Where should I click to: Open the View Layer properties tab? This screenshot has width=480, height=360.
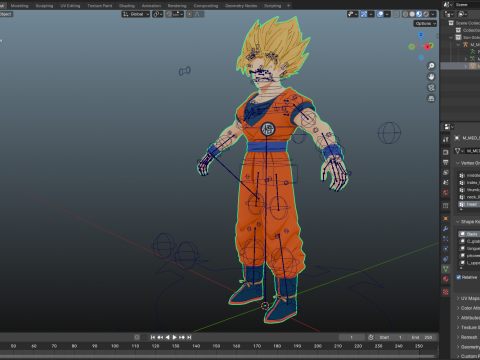[x=446, y=172]
